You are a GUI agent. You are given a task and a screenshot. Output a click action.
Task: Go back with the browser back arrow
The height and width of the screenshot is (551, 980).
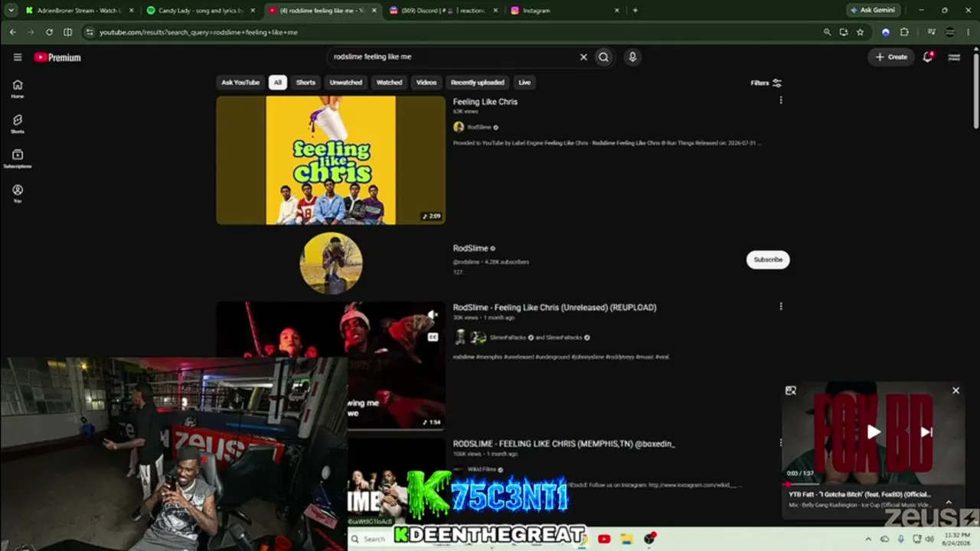(12, 32)
